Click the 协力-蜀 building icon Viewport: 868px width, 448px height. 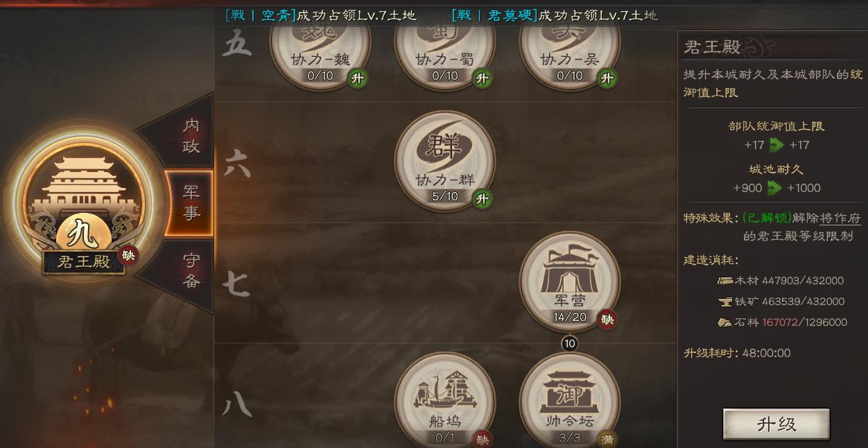pyautogui.click(x=444, y=47)
